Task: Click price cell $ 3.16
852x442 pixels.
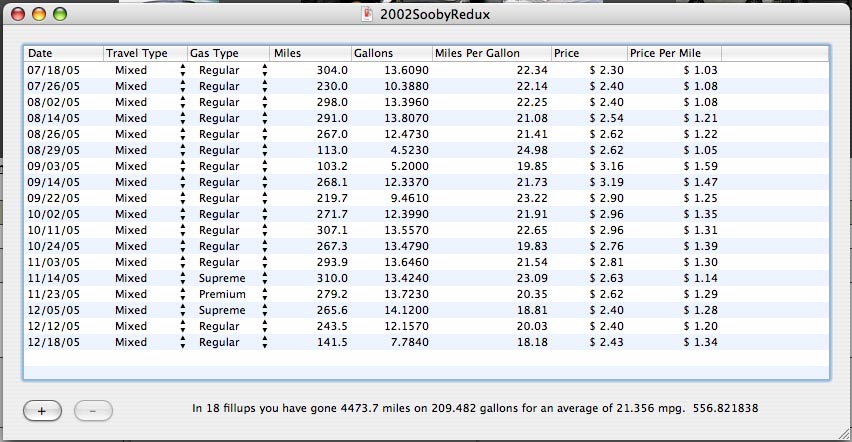Action: [606, 166]
